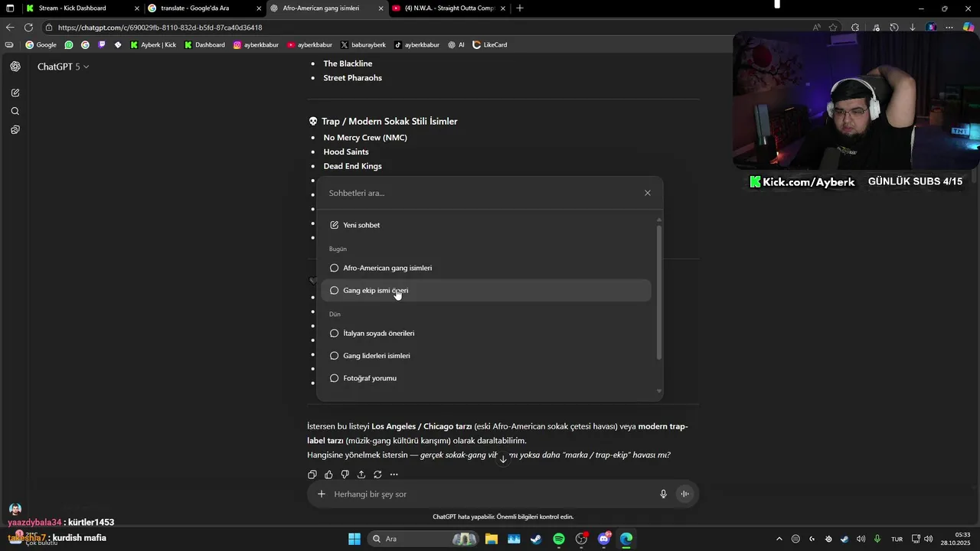Open the X baburayberk bookmark
Viewport: 980px width, 551px height.
(x=363, y=45)
